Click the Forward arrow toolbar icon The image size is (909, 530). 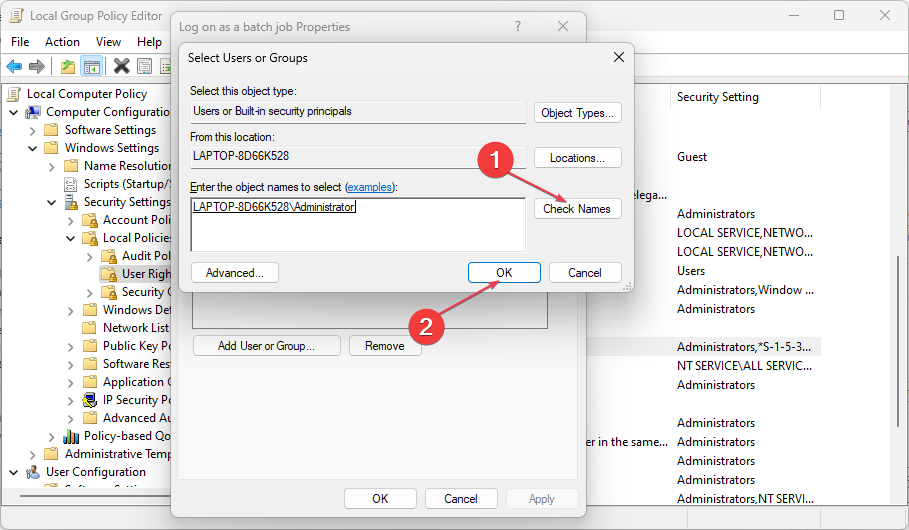click(x=37, y=67)
